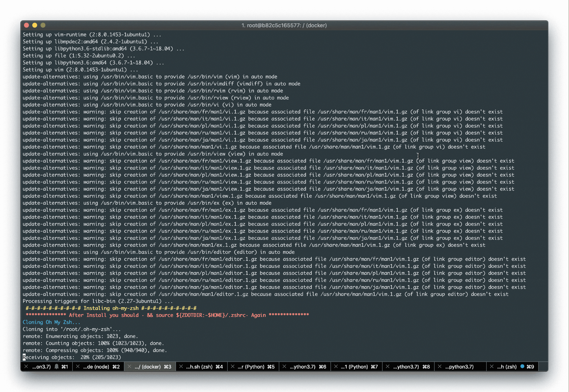Click the bell icon on first tab
The height and width of the screenshot is (392, 569).
click(57, 367)
